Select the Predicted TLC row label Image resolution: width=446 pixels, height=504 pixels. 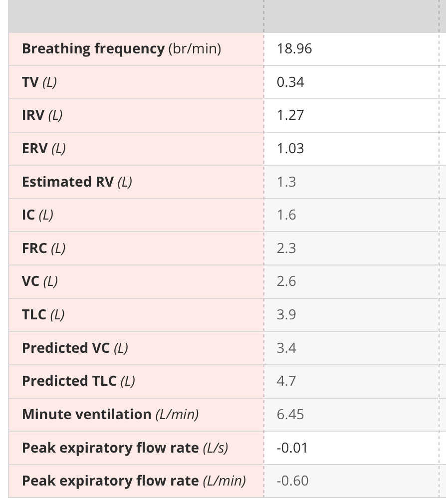[78, 382]
